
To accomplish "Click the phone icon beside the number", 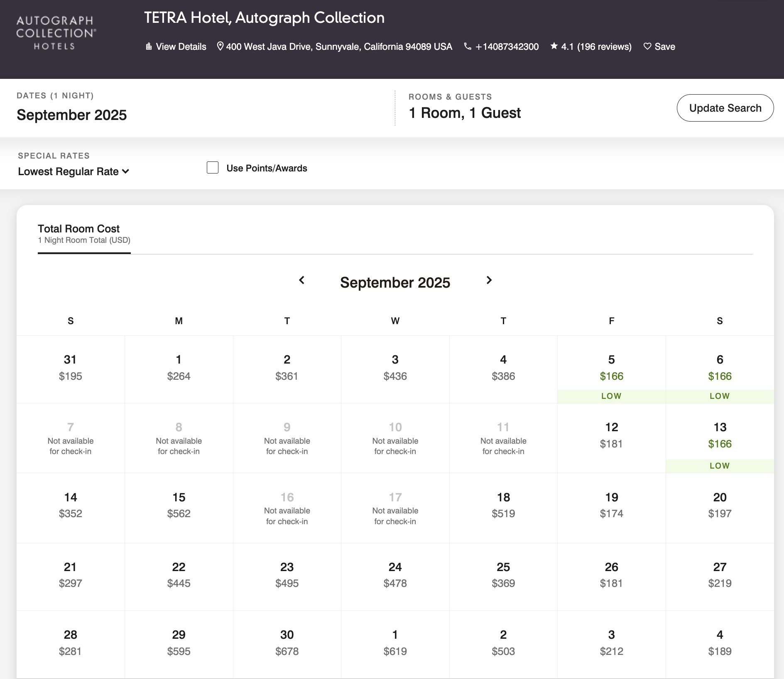I will [468, 46].
